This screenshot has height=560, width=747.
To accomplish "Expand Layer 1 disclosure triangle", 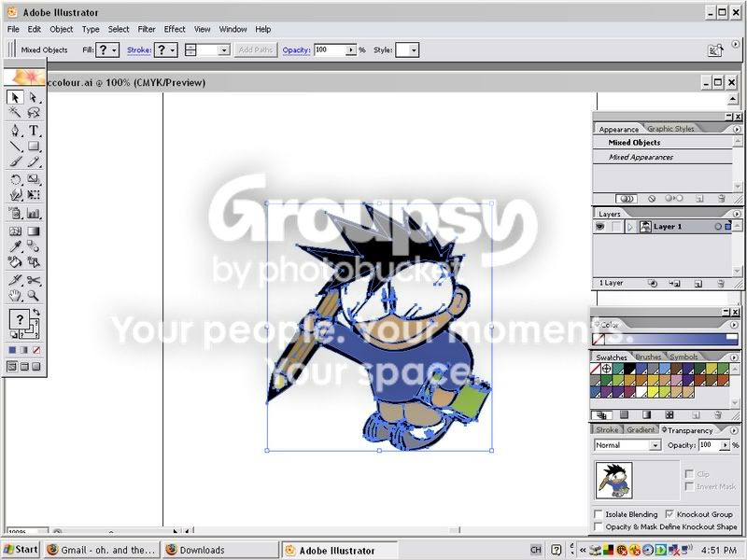I will point(630,227).
